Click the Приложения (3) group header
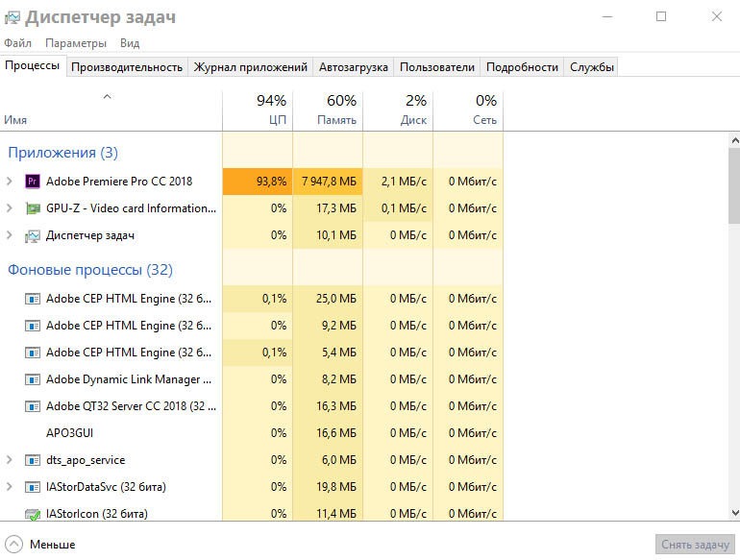This screenshot has height=560, width=740. (62, 153)
